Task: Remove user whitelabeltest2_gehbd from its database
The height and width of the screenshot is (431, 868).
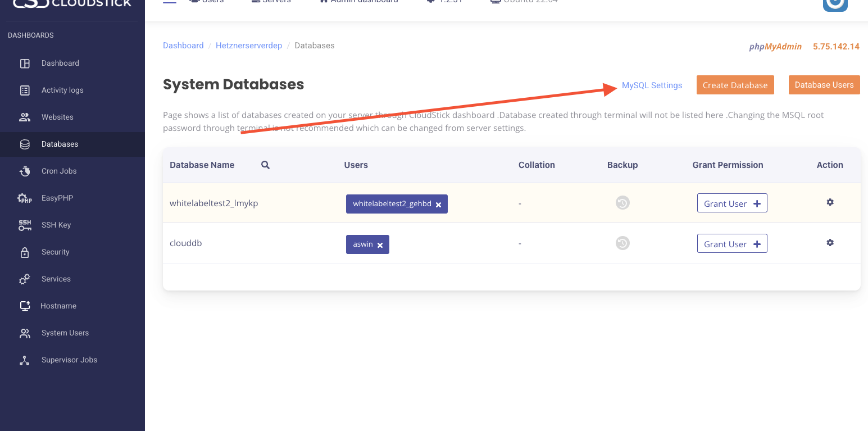Action: [439, 205]
